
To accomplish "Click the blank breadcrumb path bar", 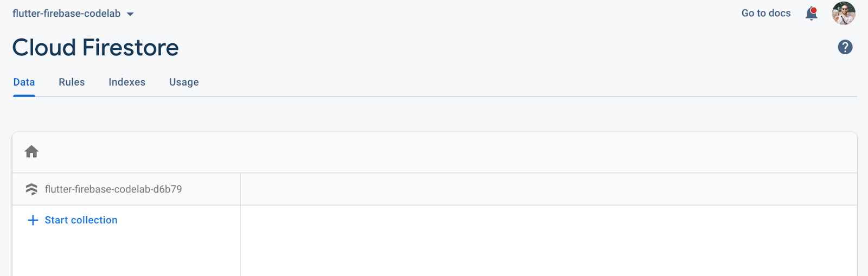I will [434, 152].
